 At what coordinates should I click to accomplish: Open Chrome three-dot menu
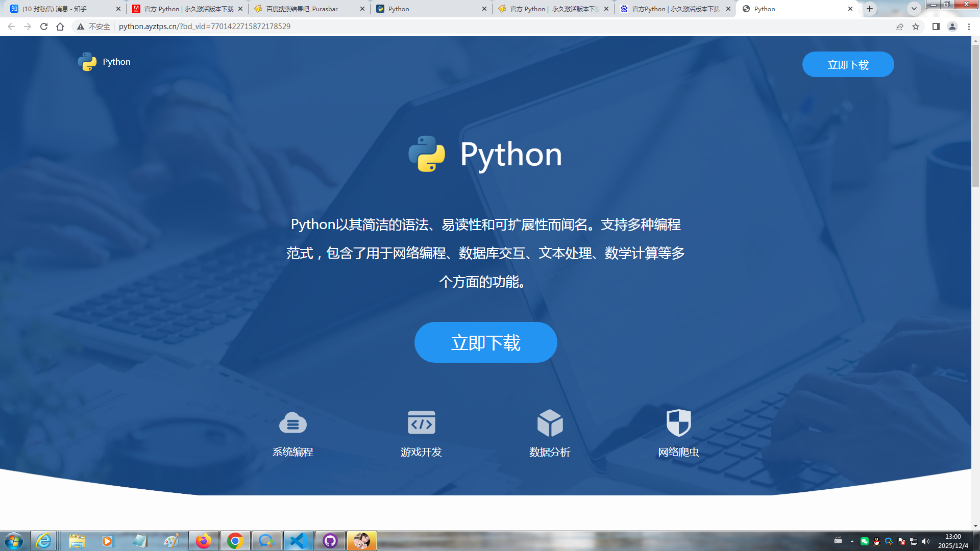pyautogui.click(x=969, y=27)
